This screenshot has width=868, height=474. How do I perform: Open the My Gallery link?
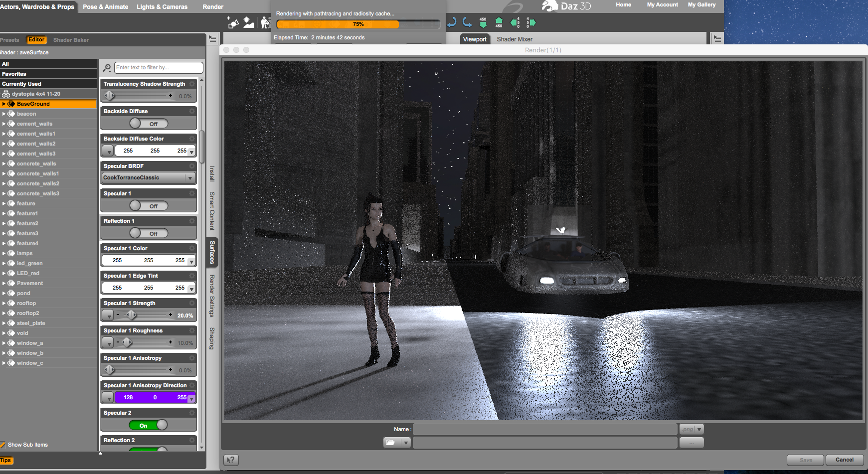coord(701,4)
